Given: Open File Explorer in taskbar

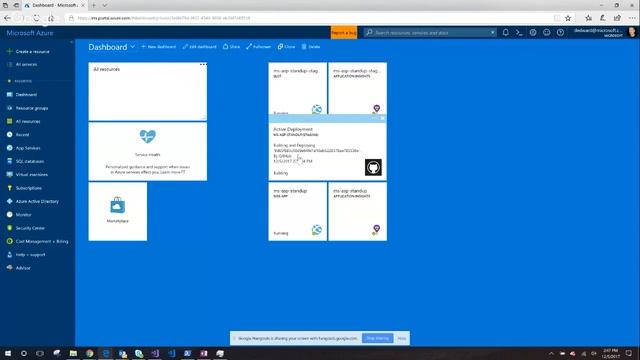Looking at the screenshot, I should pos(73,353).
